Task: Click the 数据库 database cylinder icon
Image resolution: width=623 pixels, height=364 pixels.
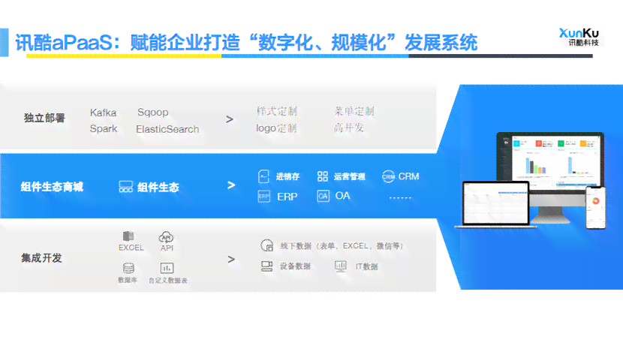Action: (128, 268)
